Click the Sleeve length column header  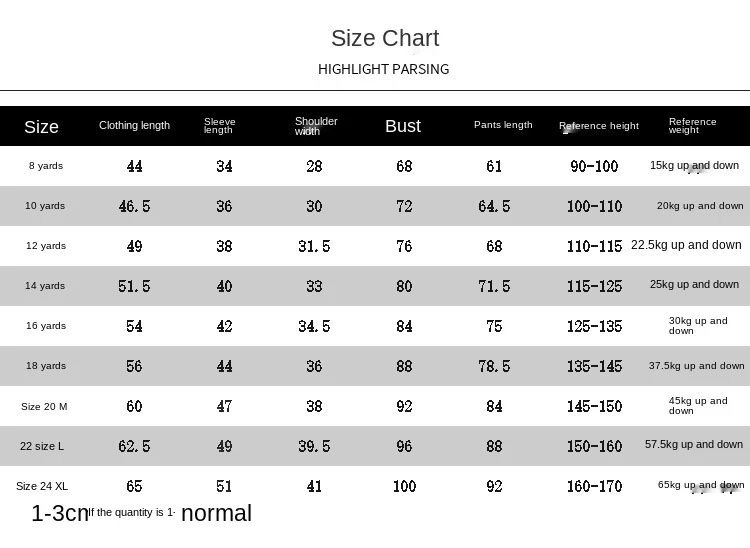[x=220, y=126]
